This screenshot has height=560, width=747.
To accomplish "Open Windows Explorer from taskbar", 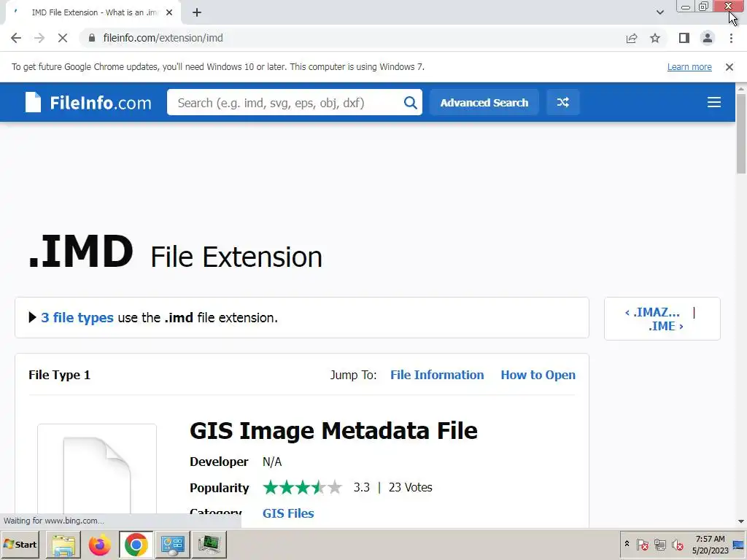I will click(x=63, y=545).
